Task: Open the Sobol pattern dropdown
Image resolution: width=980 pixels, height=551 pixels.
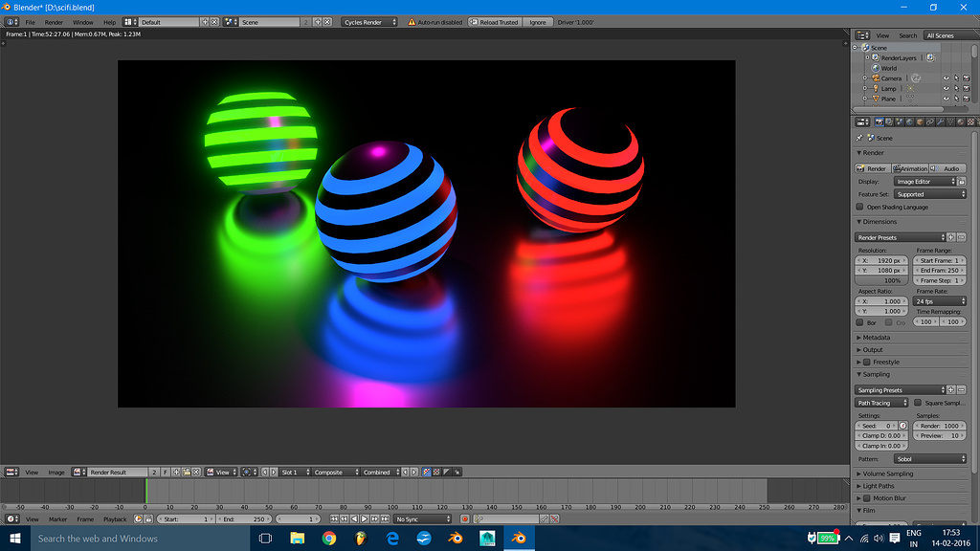Action: 930,458
